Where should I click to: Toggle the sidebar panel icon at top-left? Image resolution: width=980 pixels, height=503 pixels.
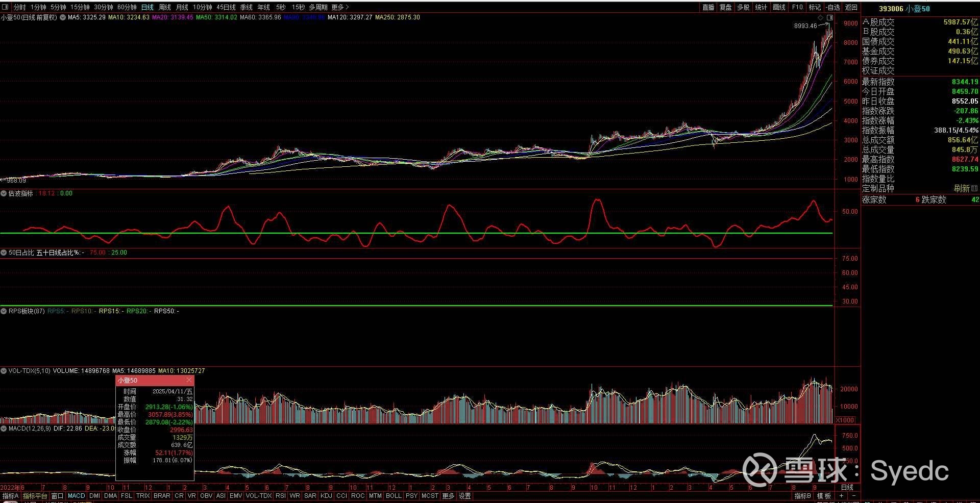tap(5, 7)
